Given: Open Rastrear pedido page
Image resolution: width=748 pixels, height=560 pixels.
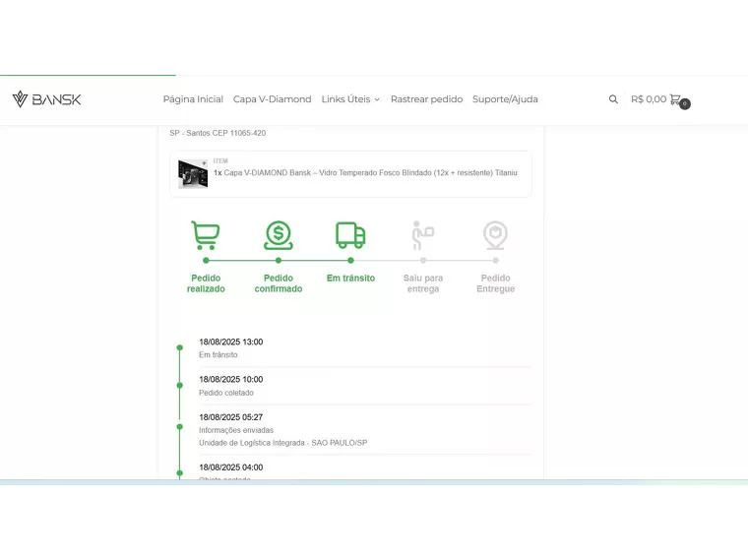Looking at the screenshot, I should click(426, 99).
